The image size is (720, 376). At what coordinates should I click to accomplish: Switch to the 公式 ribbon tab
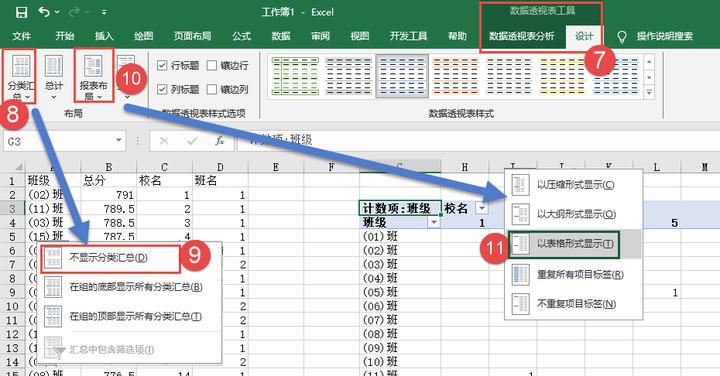tap(242, 36)
